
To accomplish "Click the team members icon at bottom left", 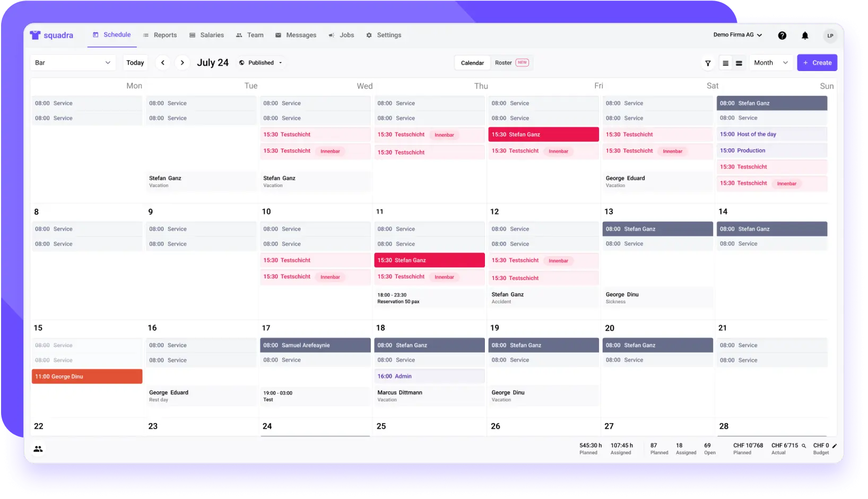I will click(38, 449).
